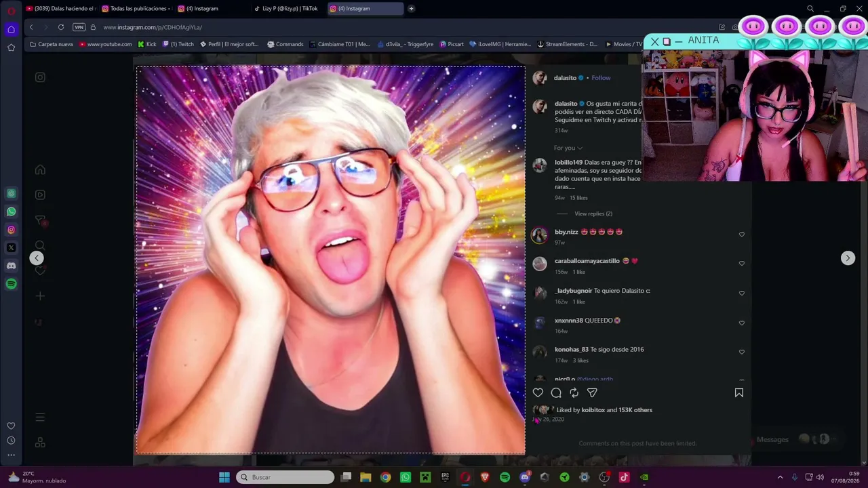
Task: Open the sidebar three-dots more options
Action: tap(11, 455)
